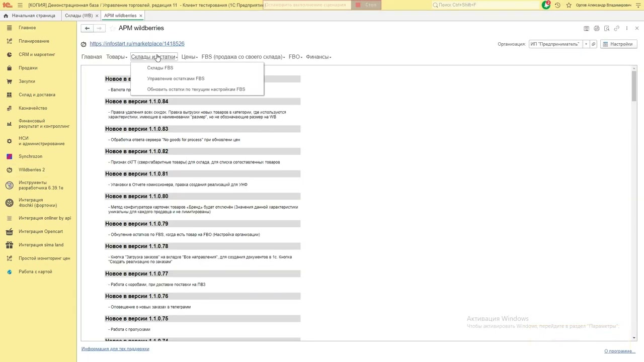Open the Планирование section
This screenshot has width=644, height=362.
click(34, 41)
